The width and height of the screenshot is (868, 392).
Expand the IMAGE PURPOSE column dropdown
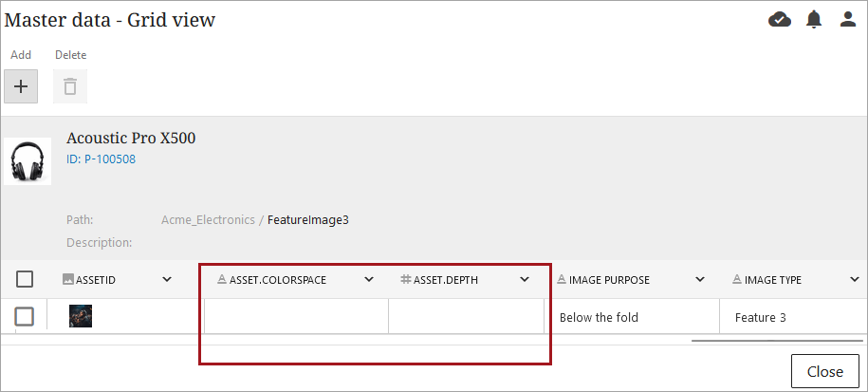pos(701,279)
